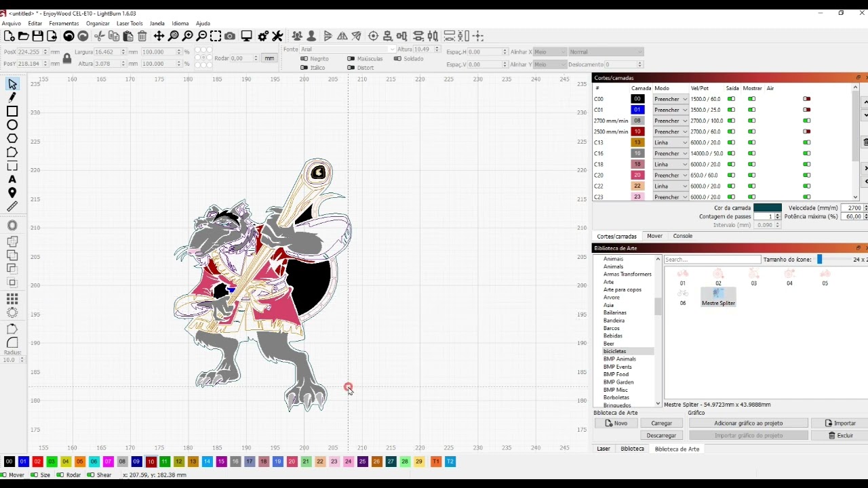
Task: Toggle Saída output for layer C00
Action: coord(731,99)
